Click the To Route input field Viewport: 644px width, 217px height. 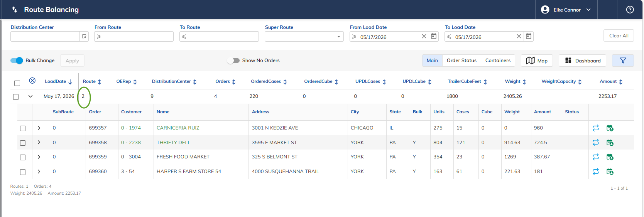pos(219,37)
